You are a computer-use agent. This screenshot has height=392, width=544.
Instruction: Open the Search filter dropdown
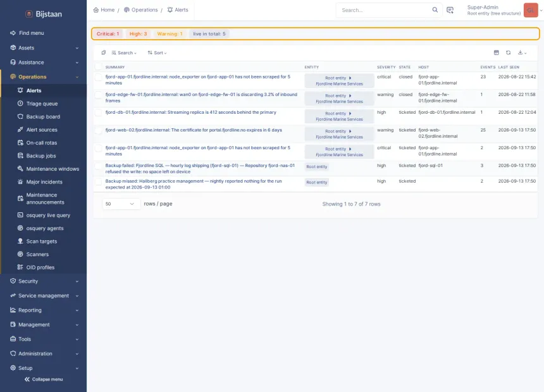pyautogui.click(x=124, y=52)
